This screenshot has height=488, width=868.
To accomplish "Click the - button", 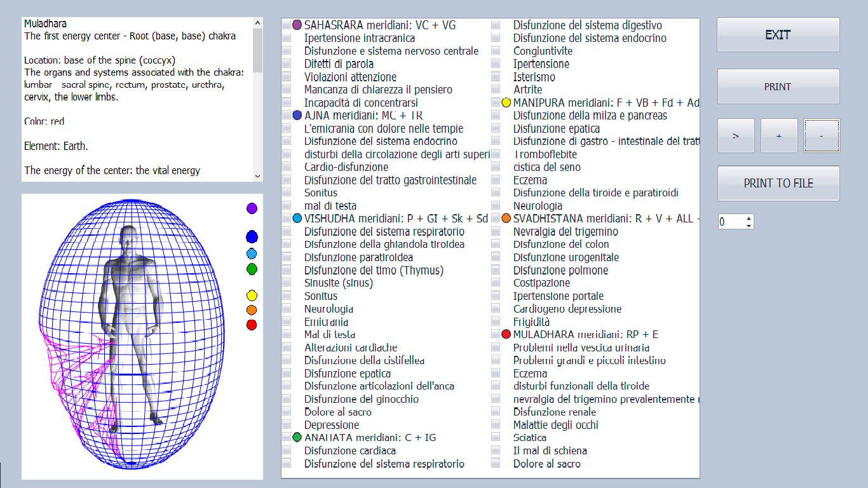I will (822, 136).
